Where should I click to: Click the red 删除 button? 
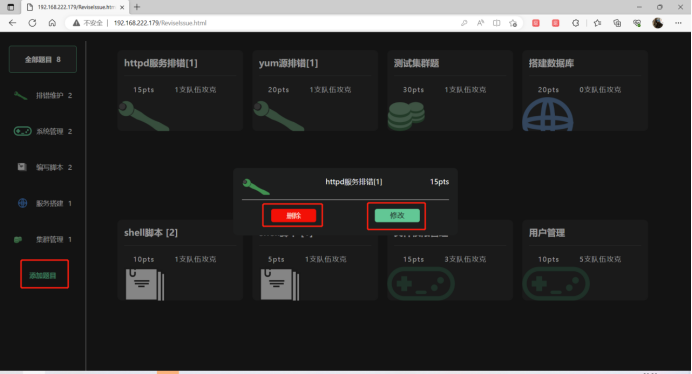293,215
